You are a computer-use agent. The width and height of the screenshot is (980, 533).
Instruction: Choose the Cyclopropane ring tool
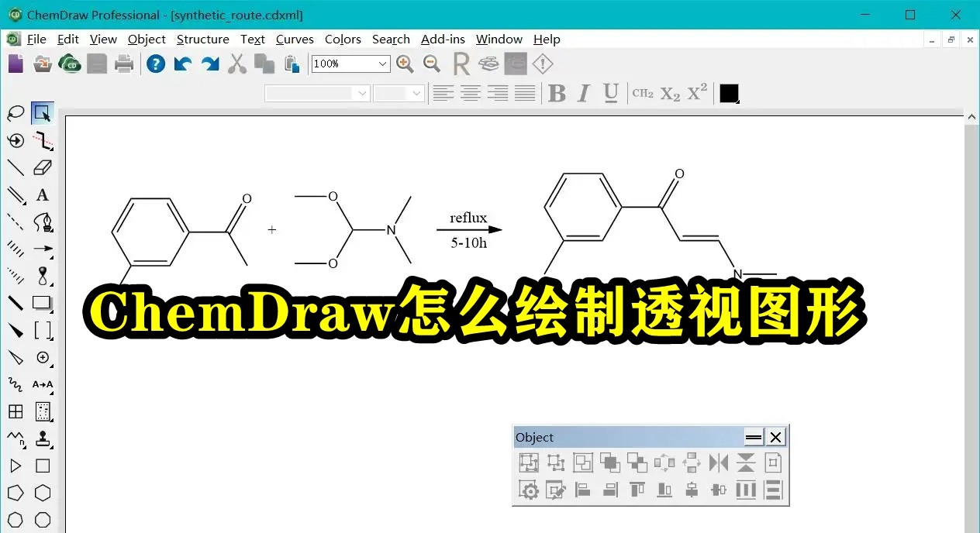16,466
